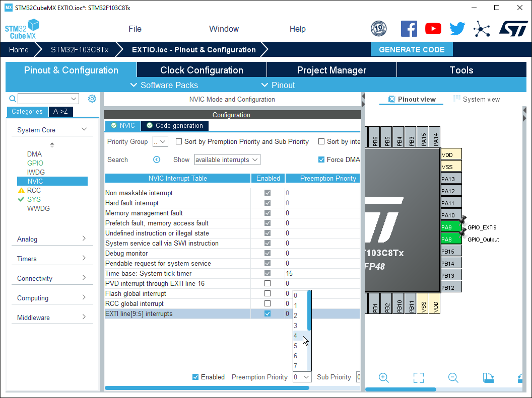Disable EXTI line[9:5] interrupts checkbox

click(268, 313)
